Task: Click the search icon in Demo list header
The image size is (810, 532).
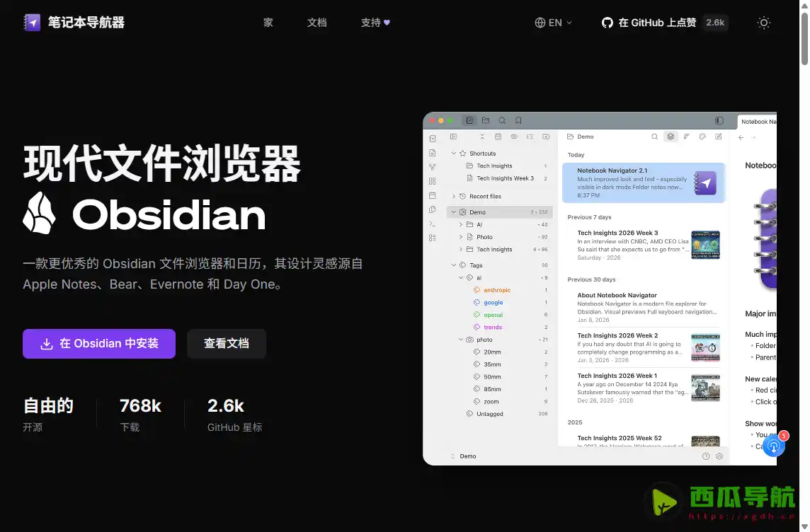Action: coord(654,137)
